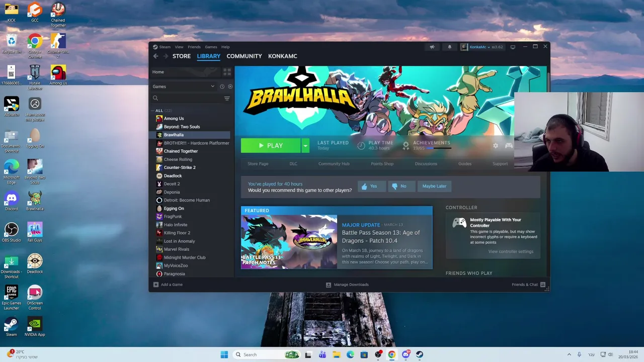Screen dimensions: 644x362
Task: Open the Help menu
Action: [x=225, y=47]
